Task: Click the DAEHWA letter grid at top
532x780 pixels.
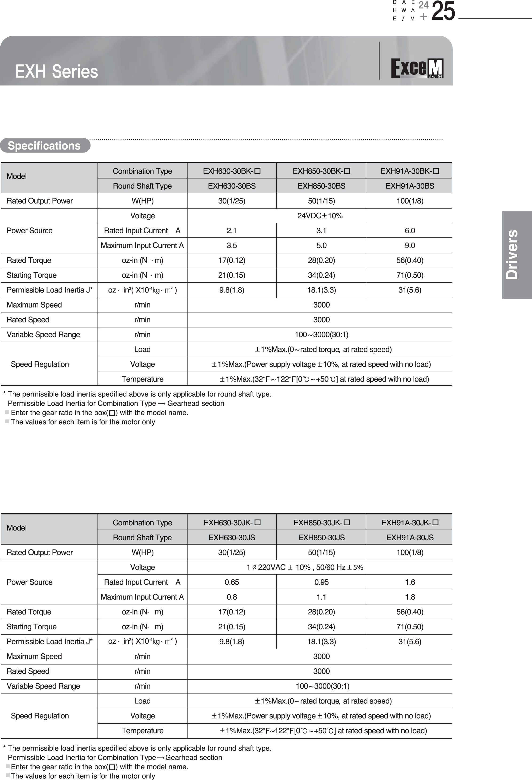Action: [x=404, y=10]
